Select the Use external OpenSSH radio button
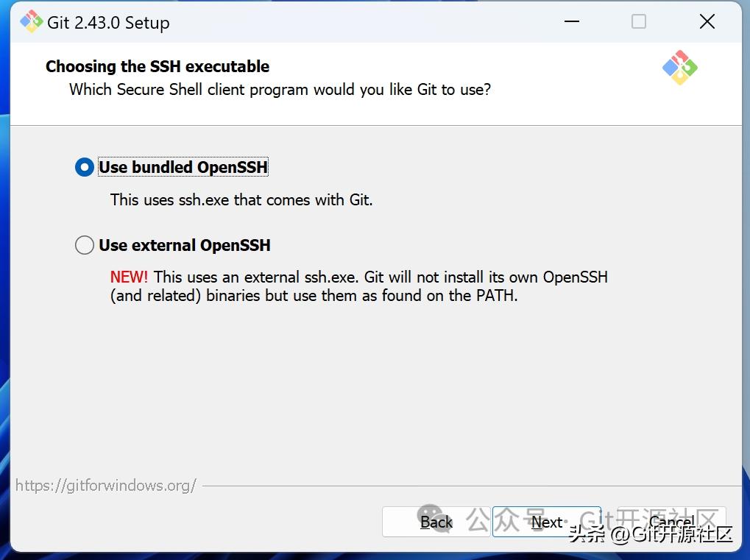The image size is (750, 560). click(85, 245)
